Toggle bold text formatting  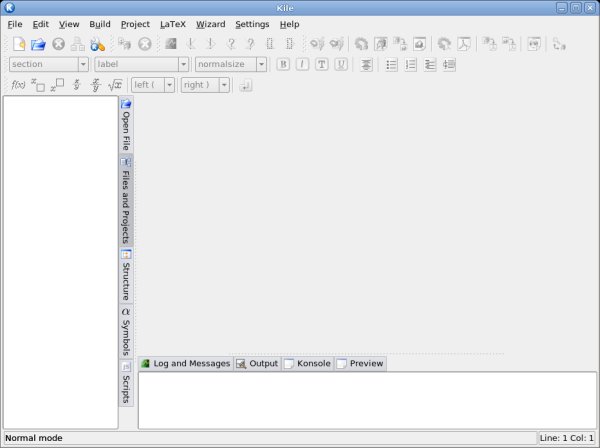coord(283,64)
